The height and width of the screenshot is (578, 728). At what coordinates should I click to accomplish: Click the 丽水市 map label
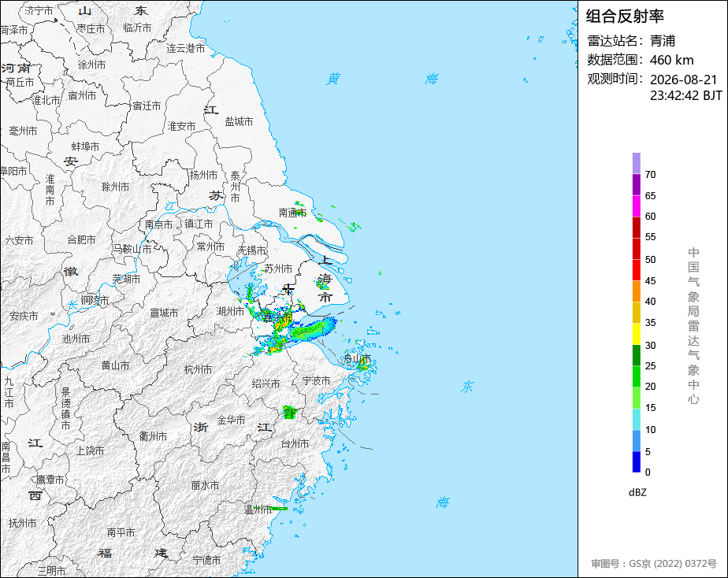point(205,485)
